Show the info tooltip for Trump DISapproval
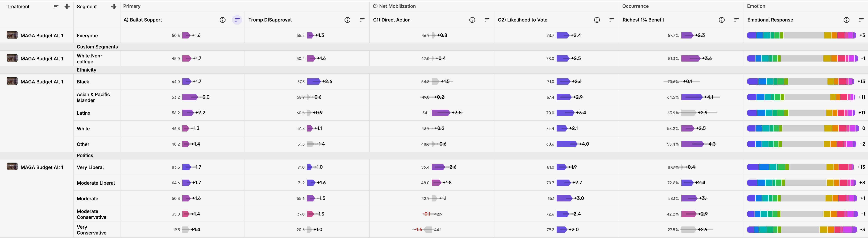 (347, 20)
